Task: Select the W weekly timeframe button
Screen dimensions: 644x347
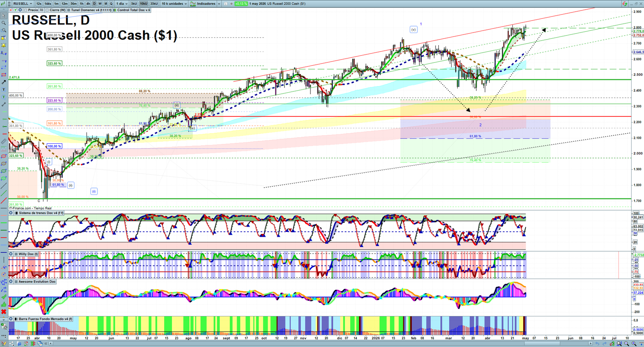Action: pyautogui.click(x=100, y=4)
